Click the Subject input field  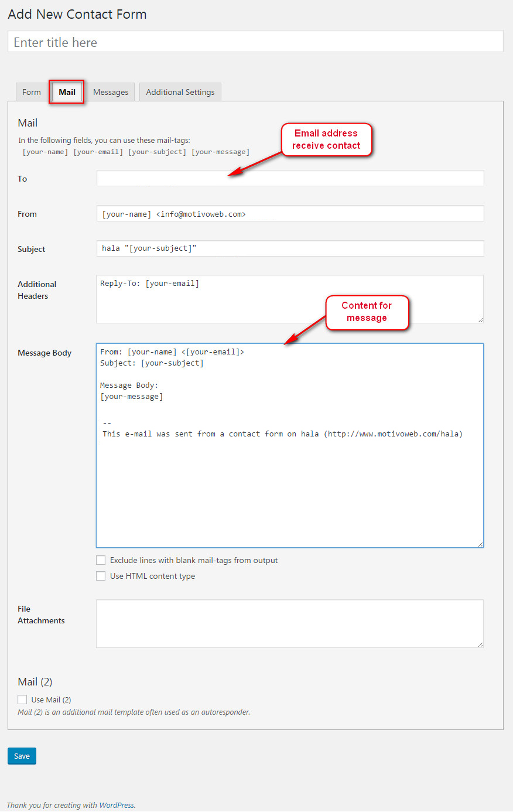point(290,248)
